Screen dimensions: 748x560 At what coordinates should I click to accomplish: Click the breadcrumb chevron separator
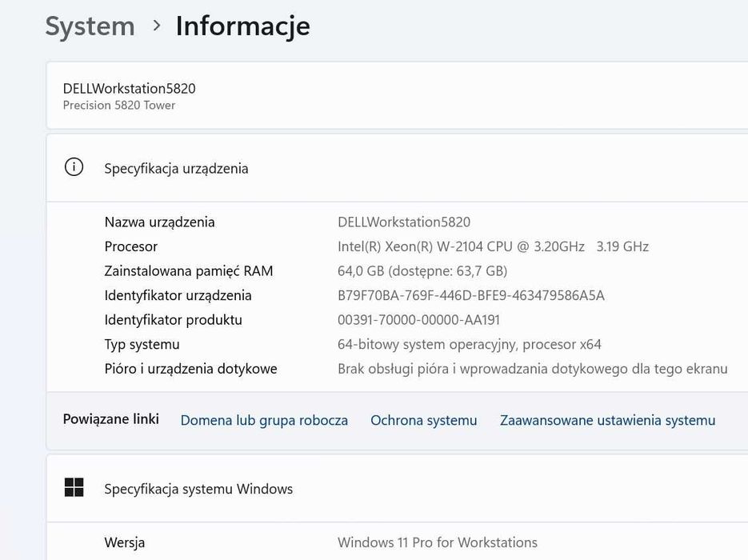point(156,26)
